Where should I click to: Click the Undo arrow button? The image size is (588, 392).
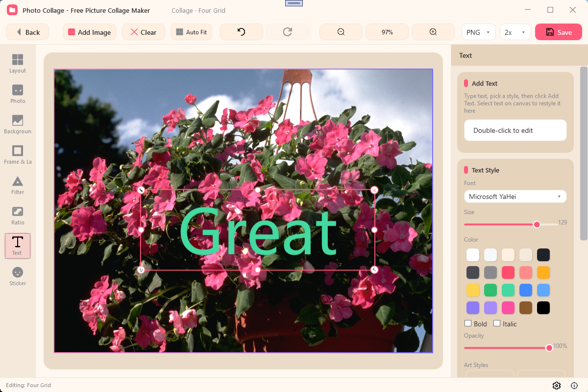tap(242, 32)
